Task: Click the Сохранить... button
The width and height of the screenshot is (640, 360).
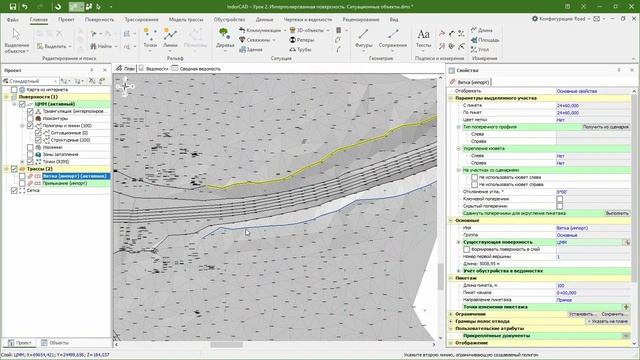Action: [614, 314]
